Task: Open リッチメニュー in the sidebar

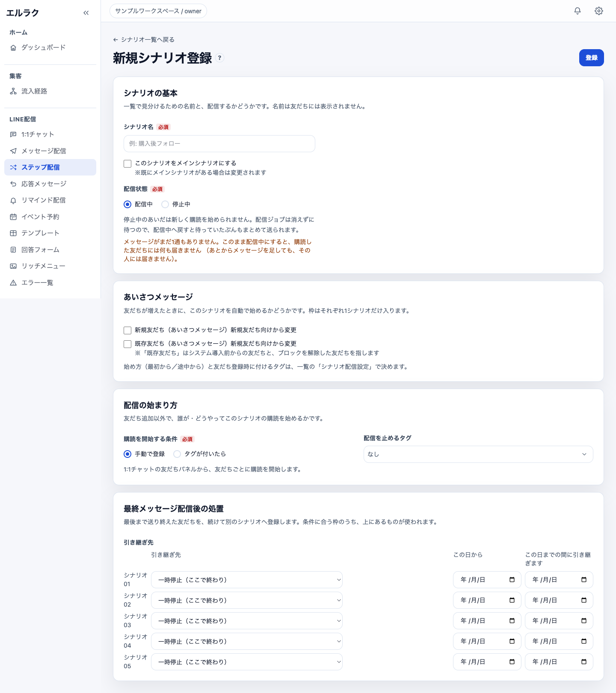Action: (x=50, y=266)
